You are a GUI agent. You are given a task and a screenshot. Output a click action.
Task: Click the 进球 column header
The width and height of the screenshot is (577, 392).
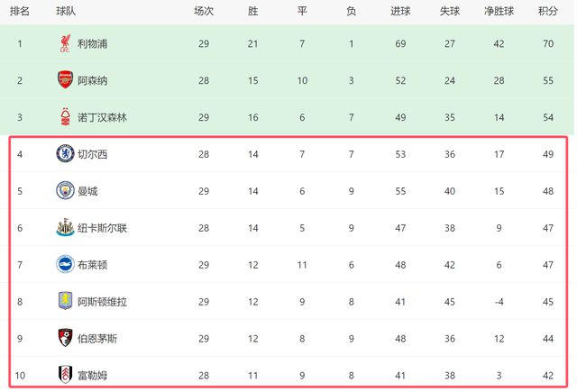pos(401,12)
